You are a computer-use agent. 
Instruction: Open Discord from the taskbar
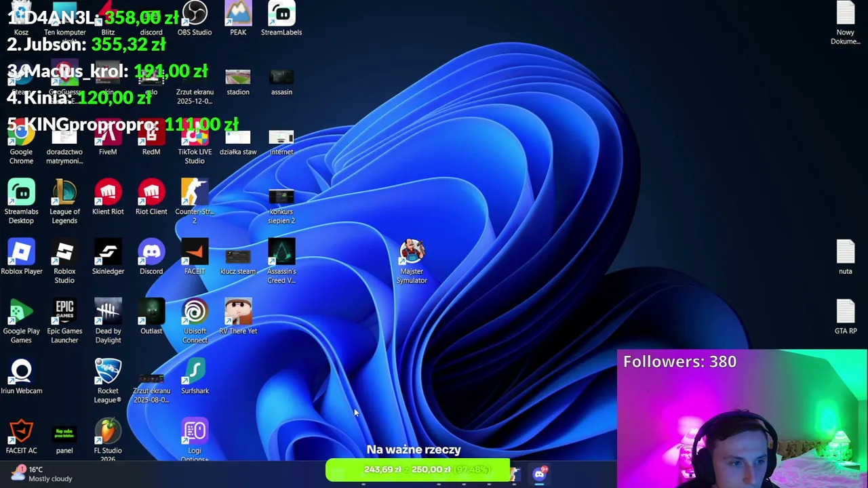click(540, 474)
